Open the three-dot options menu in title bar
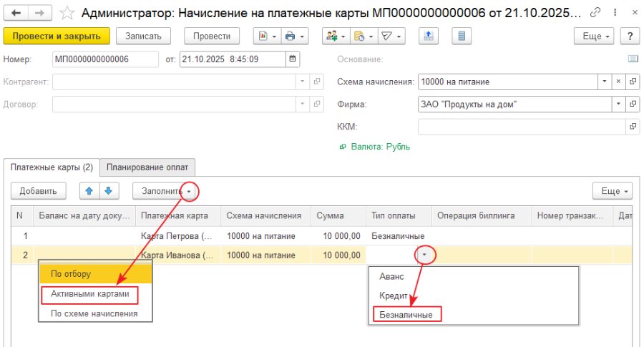This screenshot has height=347, width=644. click(615, 13)
